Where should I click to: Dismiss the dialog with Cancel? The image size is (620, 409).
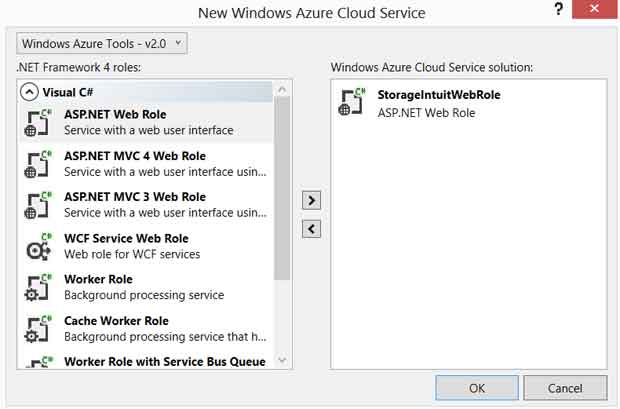click(x=565, y=388)
